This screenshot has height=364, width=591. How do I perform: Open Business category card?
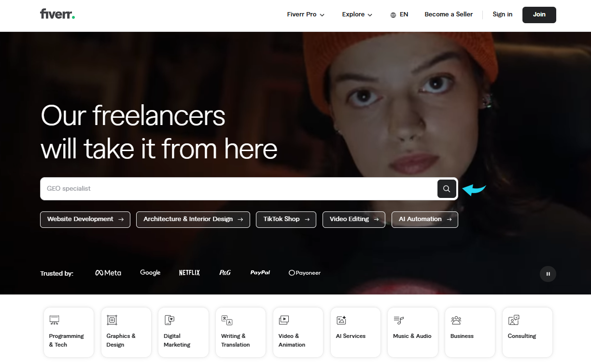point(470,332)
